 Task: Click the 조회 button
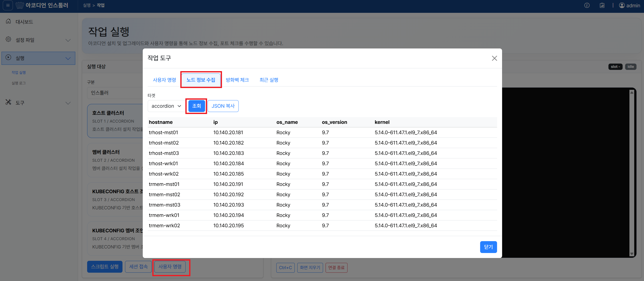[196, 106]
